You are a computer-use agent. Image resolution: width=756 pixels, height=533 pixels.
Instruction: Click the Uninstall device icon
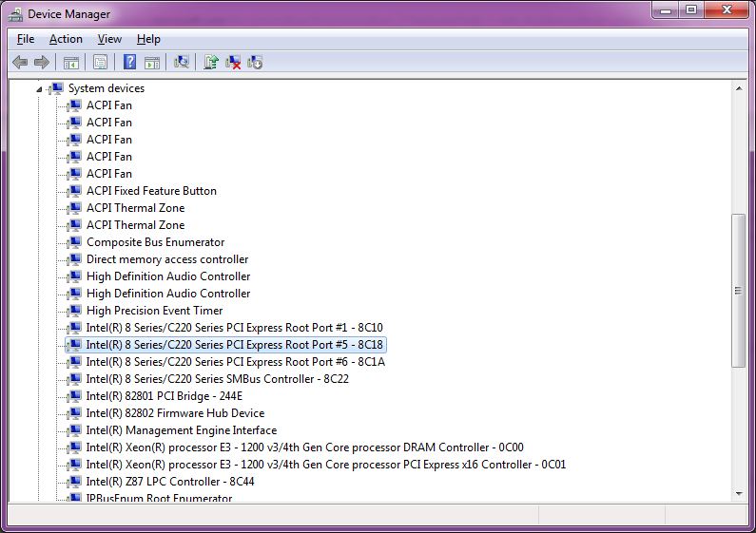[233, 63]
